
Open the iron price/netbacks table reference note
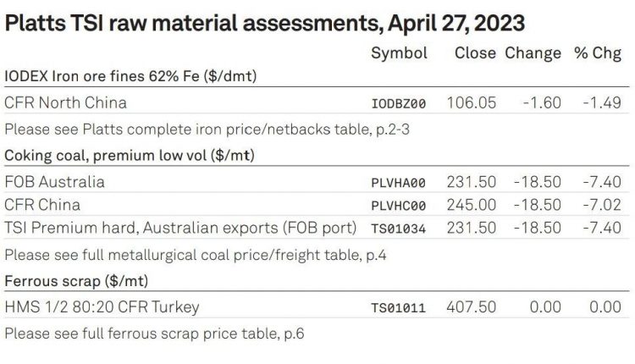tap(207, 130)
